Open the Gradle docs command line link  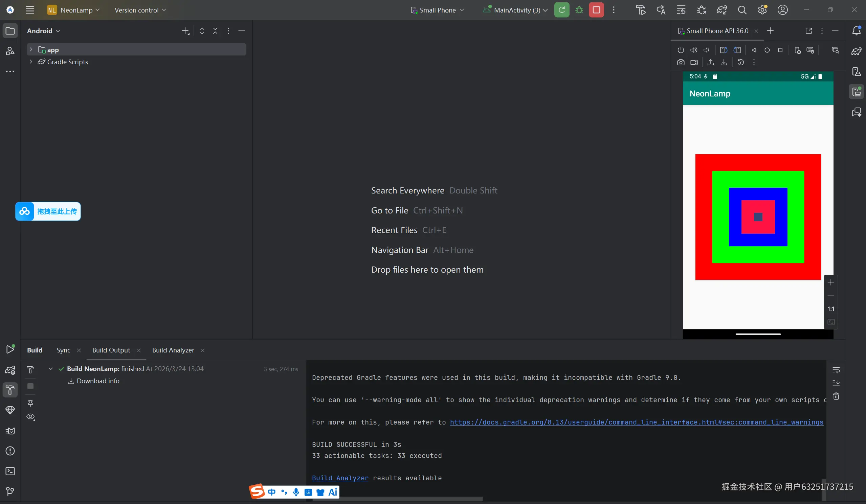click(x=637, y=422)
